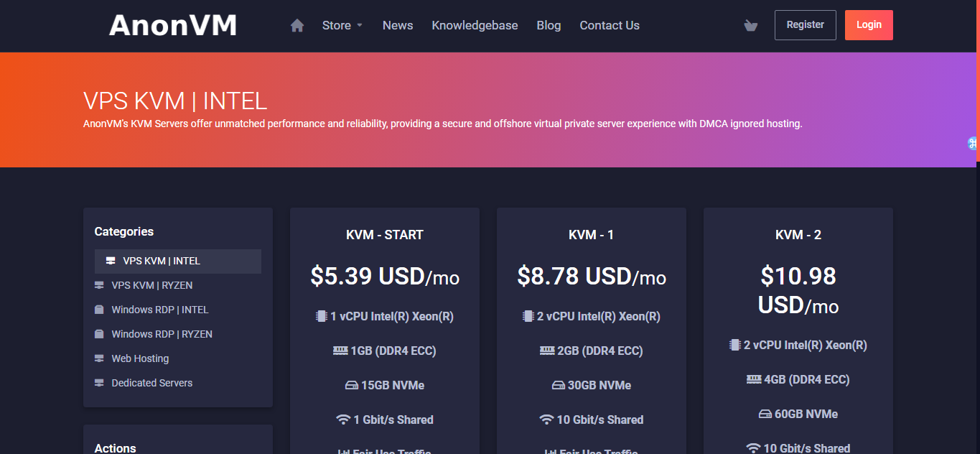Image resolution: width=980 pixels, height=454 pixels.
Task: Click the banner description about DMCA ignored hosting
Action: pyautogui.click(x=443, y=124)
